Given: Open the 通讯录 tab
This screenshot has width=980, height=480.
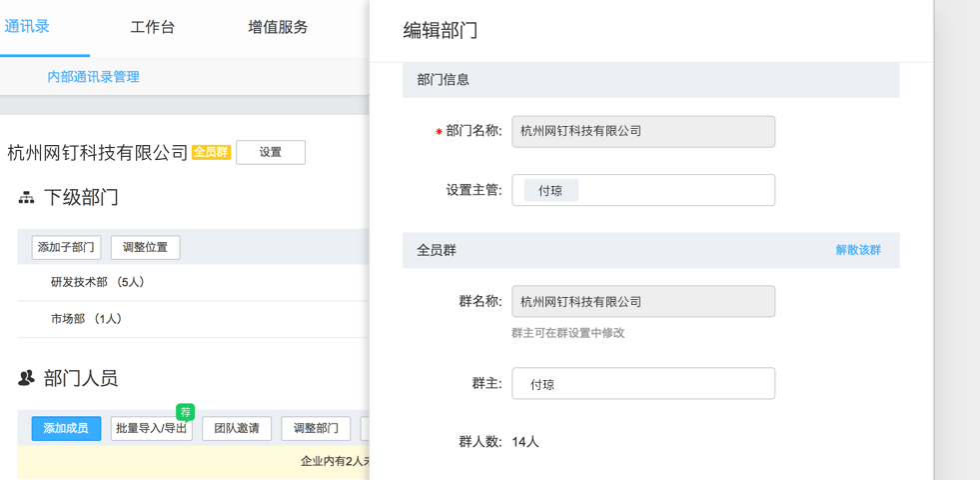Looking at the screenshot, I should (27, 27).
